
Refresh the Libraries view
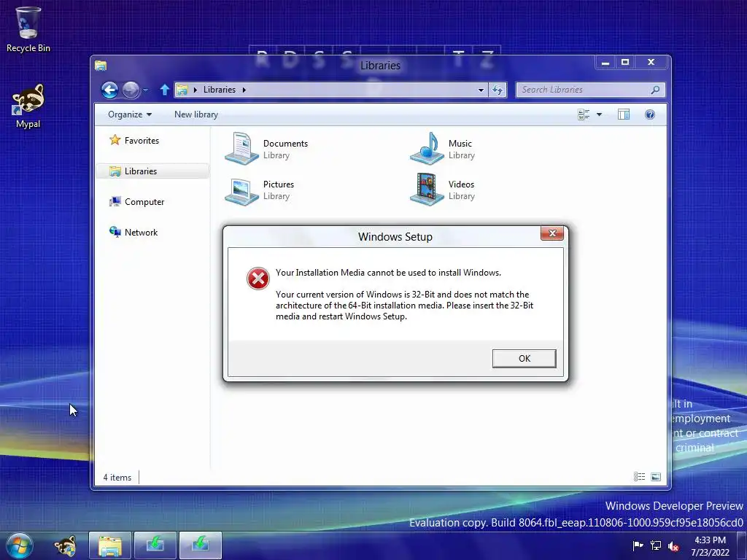click(498, 90)
